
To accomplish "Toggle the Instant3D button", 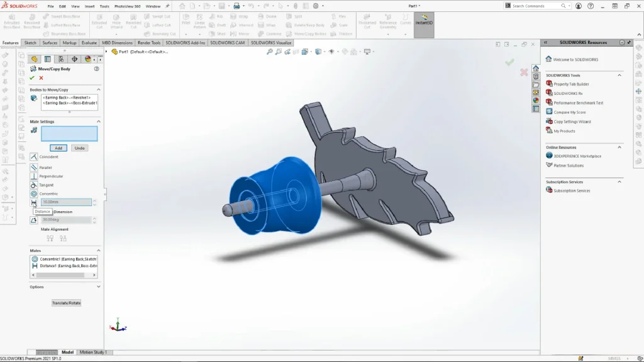I will pos(424,25).
